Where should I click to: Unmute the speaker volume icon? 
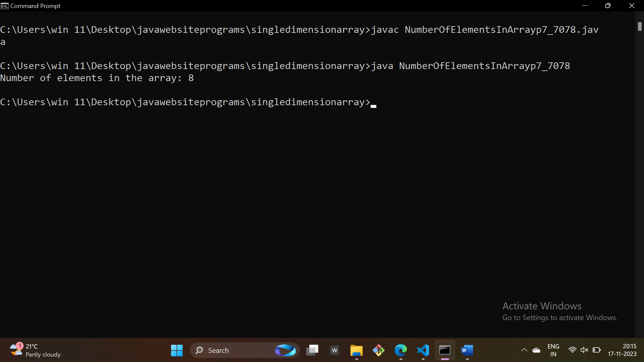584,350
